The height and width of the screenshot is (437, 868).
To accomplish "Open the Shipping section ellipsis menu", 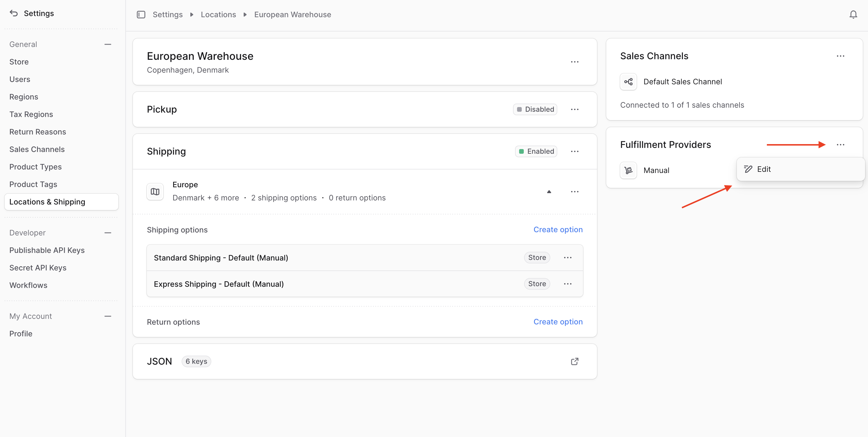I will tap(574, 151).
